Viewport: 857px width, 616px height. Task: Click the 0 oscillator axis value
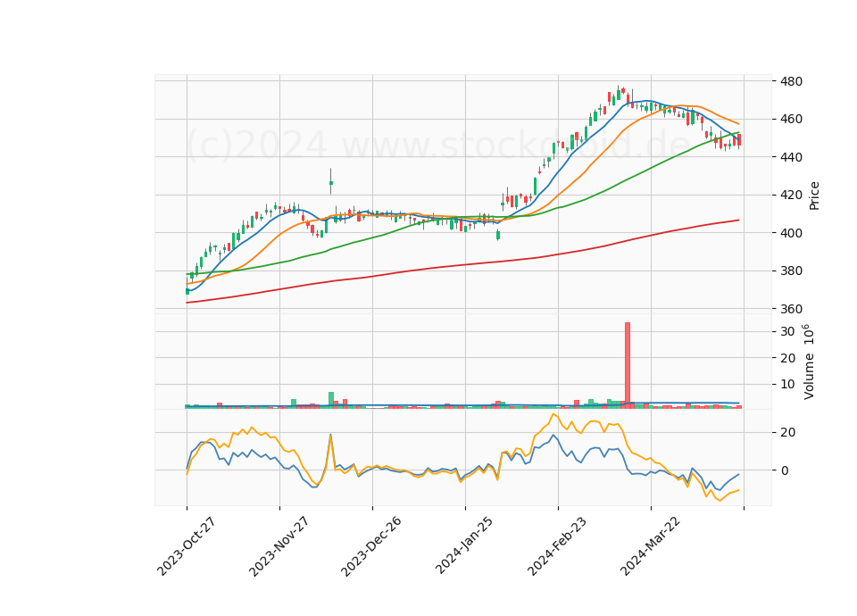[784, 470]
